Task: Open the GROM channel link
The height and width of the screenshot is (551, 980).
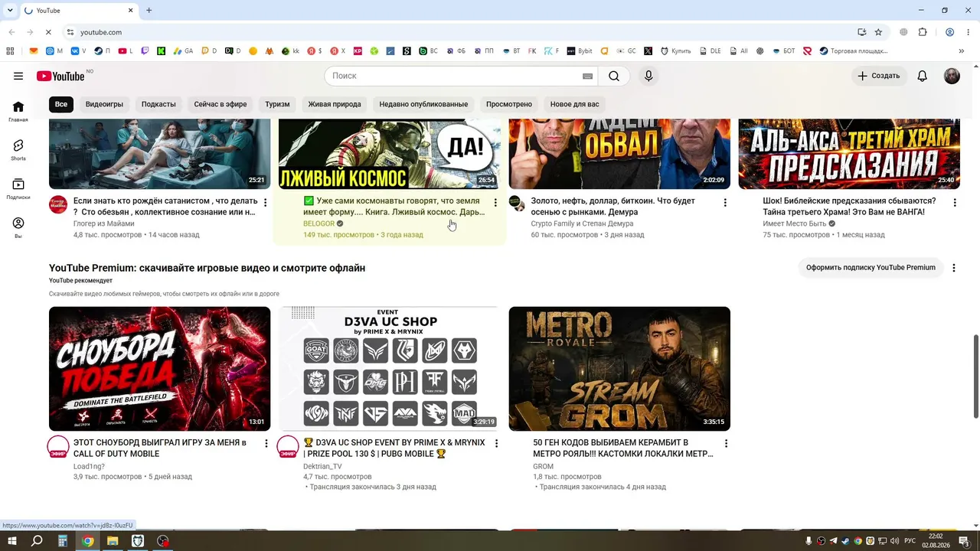Action: (x=543, y=466)
